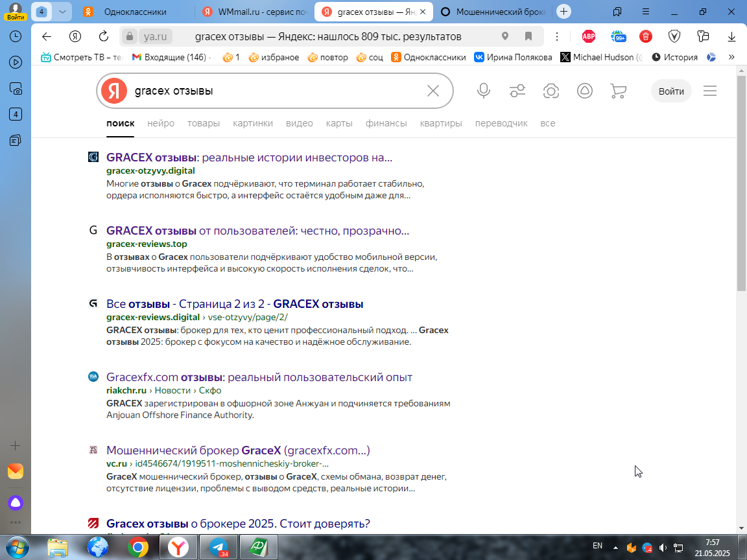This screenshot has height=560, width=747.
Task: Open address bar three-dot menu
Action: [556, 36]
